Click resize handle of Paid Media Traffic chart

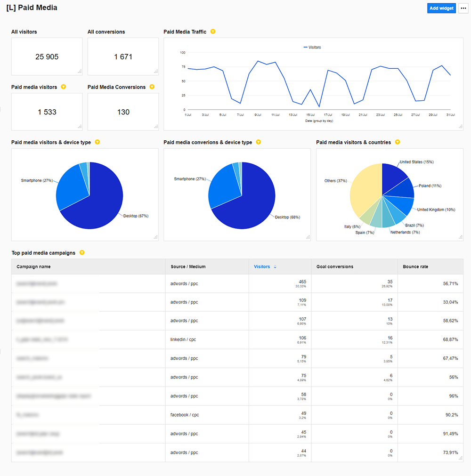tap(460, 127)
